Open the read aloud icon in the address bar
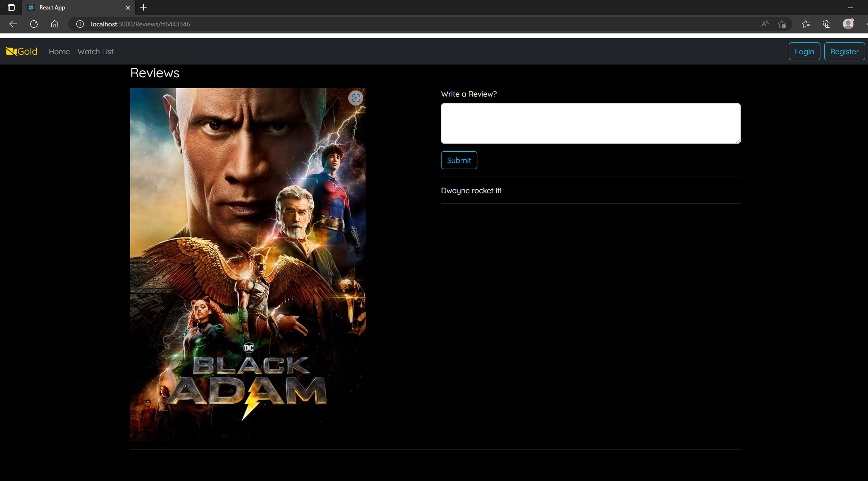 click(x=764, y=24)
